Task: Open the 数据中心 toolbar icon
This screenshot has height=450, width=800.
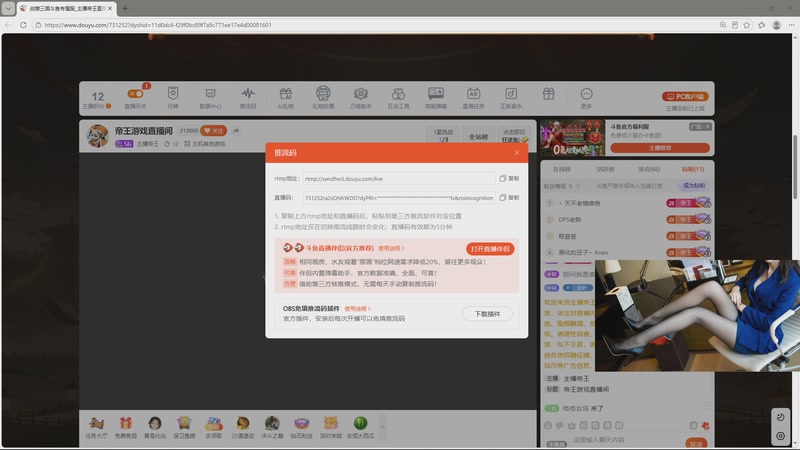Action: 210,97
